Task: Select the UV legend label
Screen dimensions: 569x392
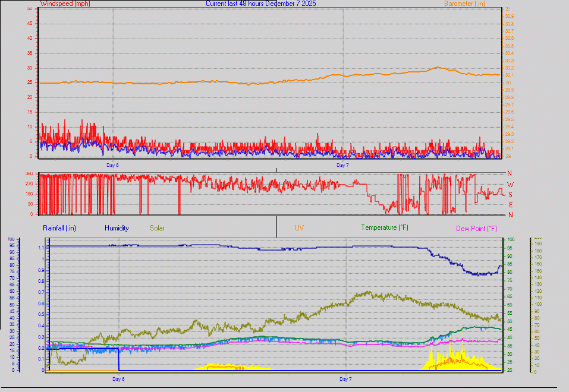Action: tap(300, 227)
